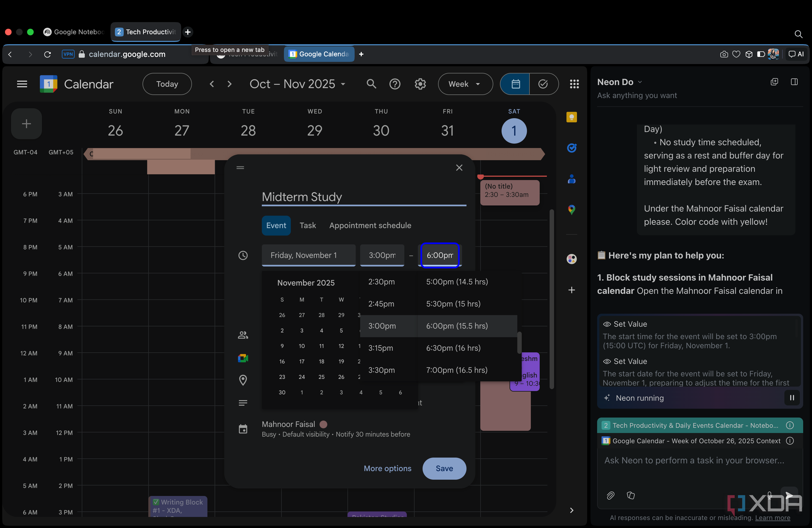Open Google Keep in side panel

(571, 117)
